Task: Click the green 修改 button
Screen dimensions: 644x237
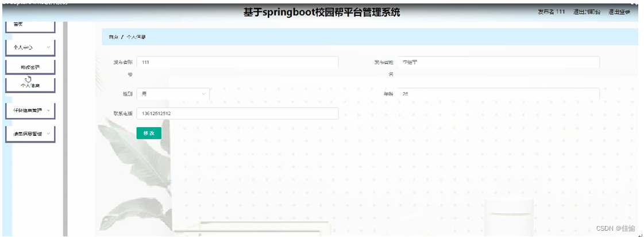Action: [x=149, y=133]
